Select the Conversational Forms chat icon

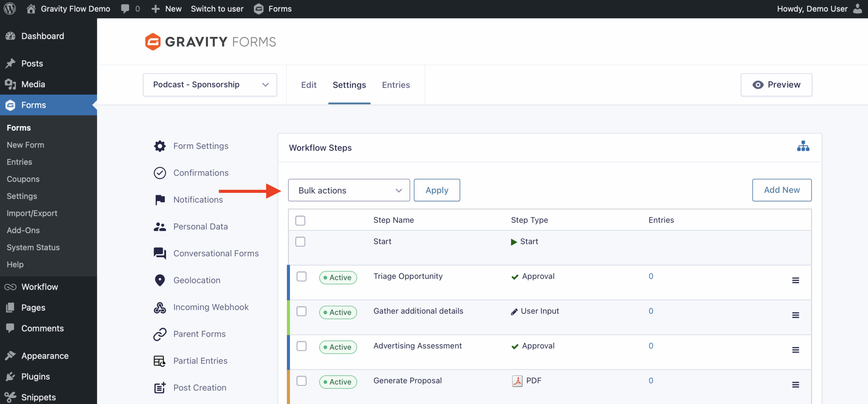click(x=159, y=253)
